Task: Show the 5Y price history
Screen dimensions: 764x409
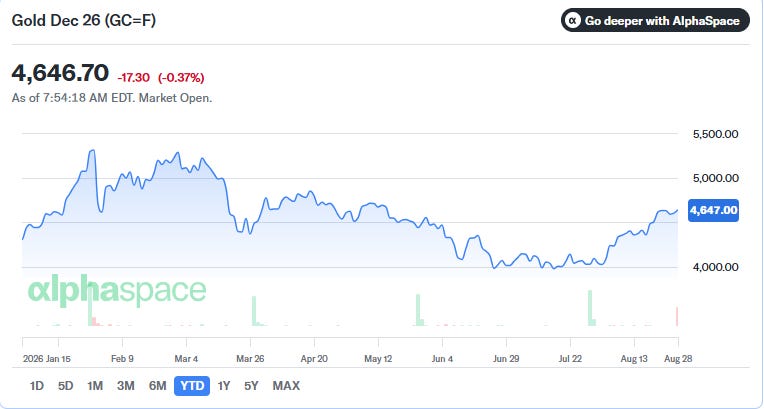Action: click(x=251, y=386)
